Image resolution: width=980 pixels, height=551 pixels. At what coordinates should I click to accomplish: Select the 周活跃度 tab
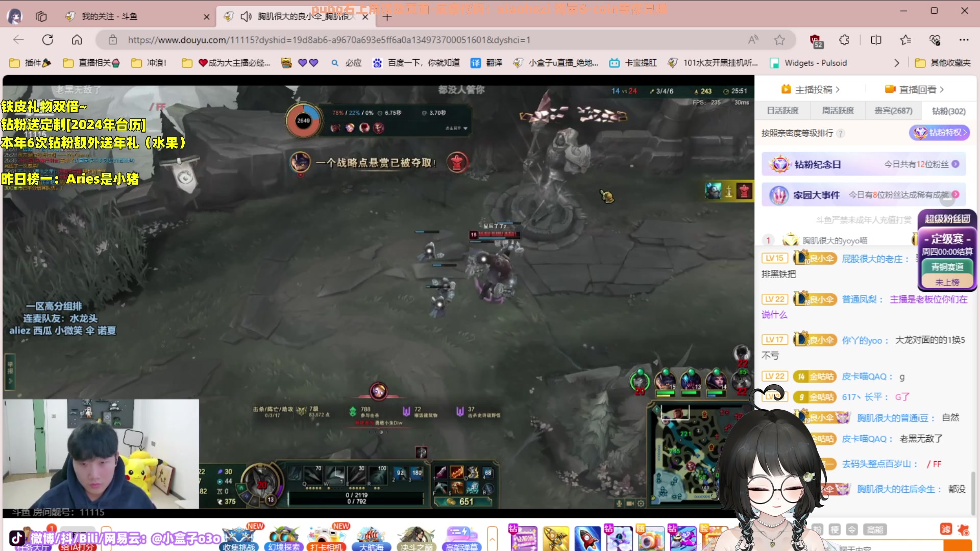838,111
